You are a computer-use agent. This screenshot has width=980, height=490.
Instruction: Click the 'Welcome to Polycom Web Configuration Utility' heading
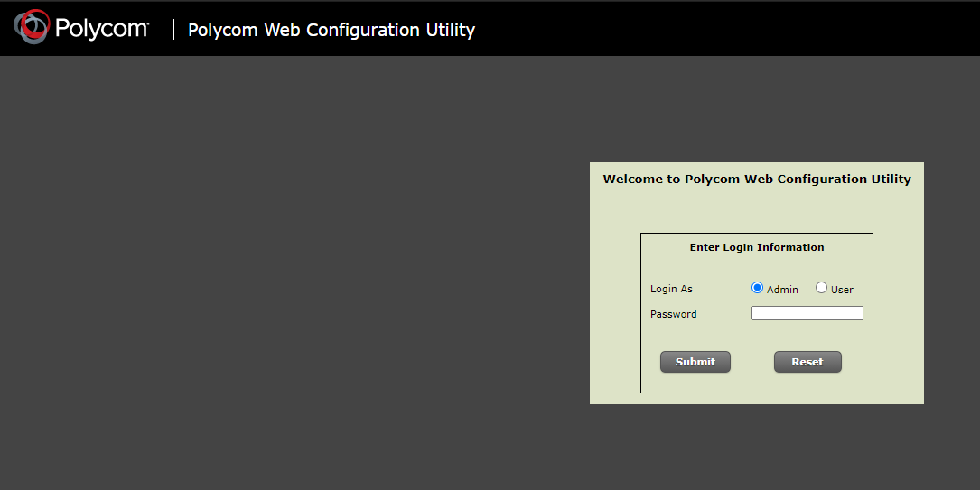[757, 180]
